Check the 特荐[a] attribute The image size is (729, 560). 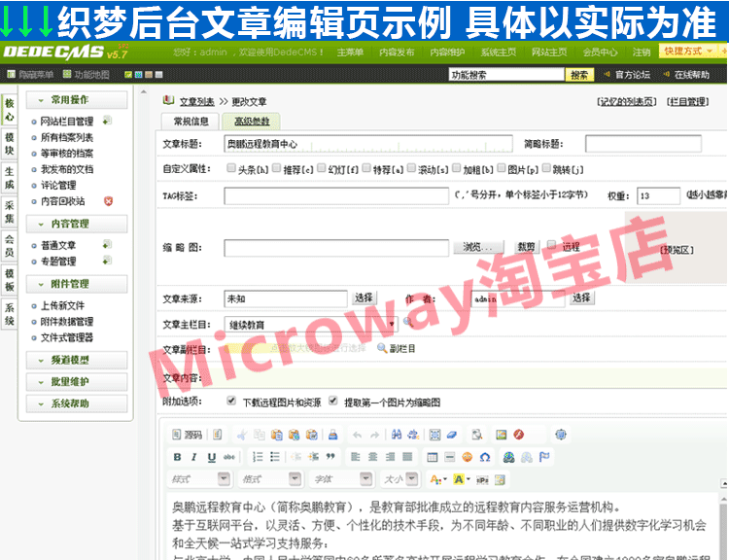point(366,168)
